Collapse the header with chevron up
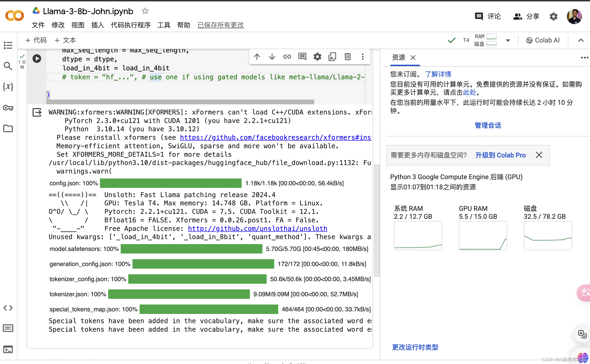The width and height of the screenshot is (590, 364). click(581, 40)
